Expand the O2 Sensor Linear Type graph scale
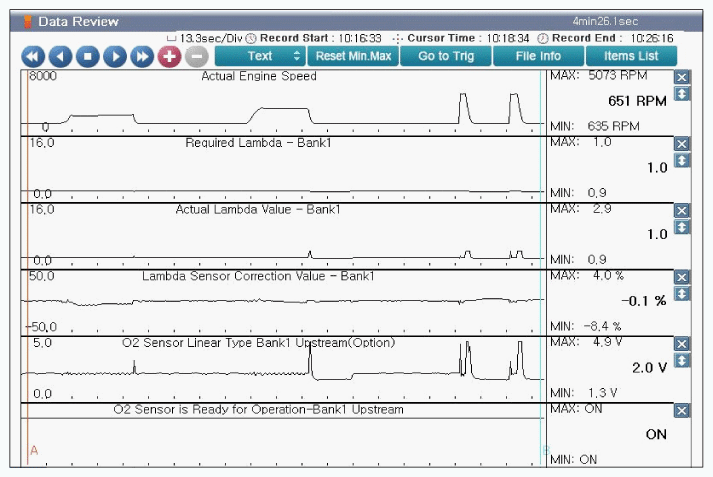 point(682,360)
